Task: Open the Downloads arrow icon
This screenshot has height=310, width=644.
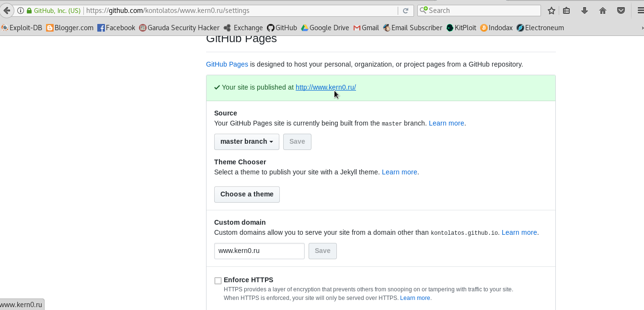Action: (585, 11)
